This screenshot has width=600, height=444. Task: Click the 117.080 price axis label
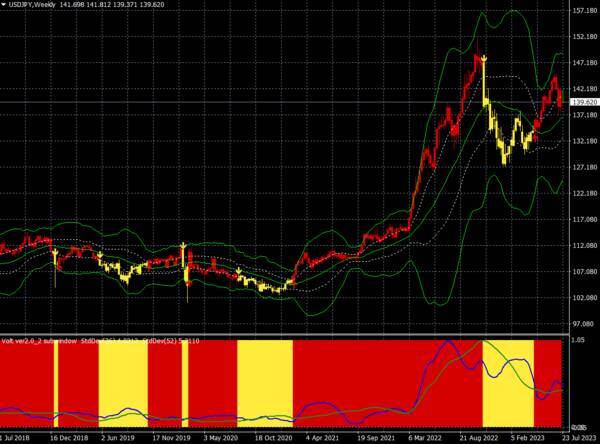[x=585, y=219]
